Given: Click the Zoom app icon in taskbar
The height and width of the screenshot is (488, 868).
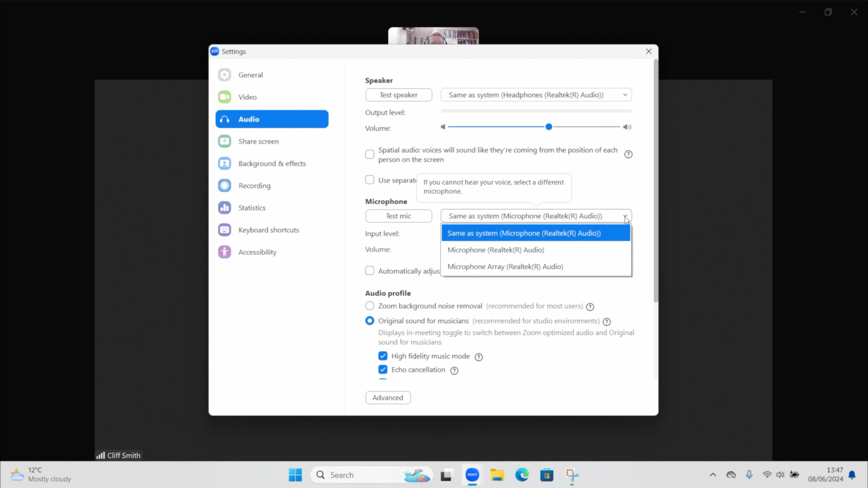Looking at the screenshot, I should (472, 475).
